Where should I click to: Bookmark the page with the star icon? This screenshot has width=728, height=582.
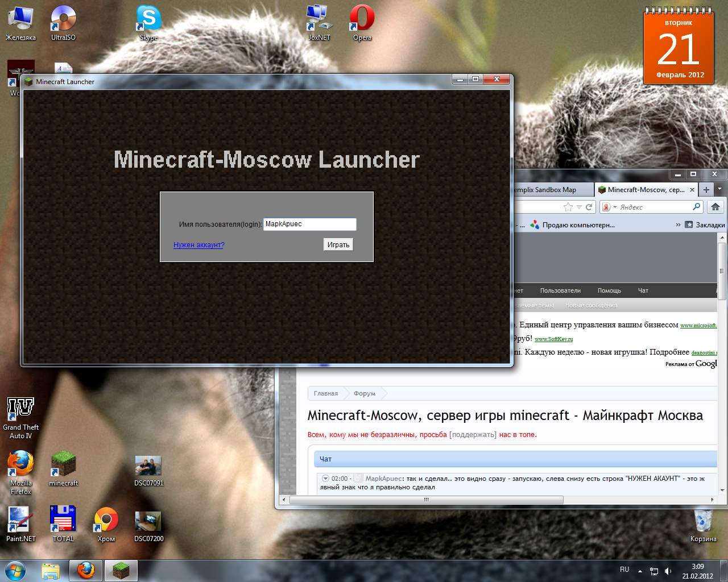pyautogui.click(x=568, y=207)
